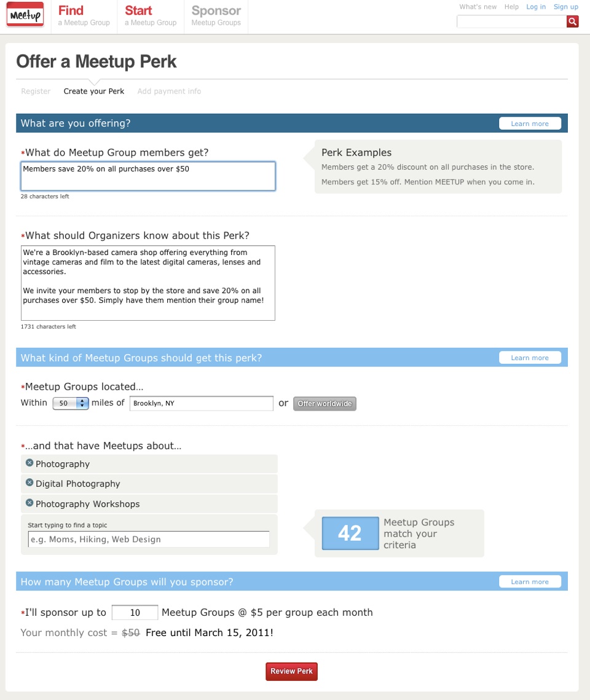Click the Review Perk button

[291, 671]
